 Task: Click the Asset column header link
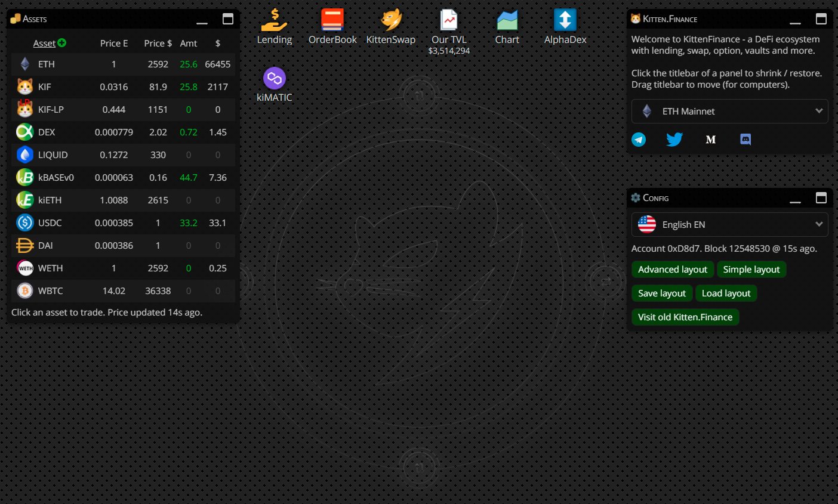pos(44,43)
